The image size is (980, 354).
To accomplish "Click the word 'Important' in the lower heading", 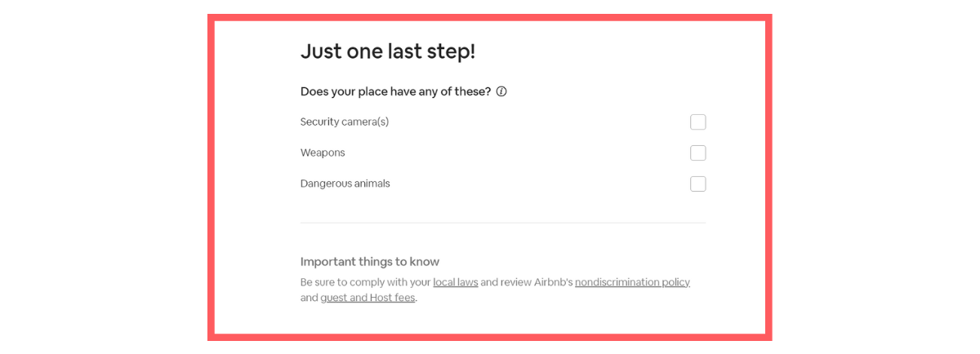I will (x=327, y=262).
